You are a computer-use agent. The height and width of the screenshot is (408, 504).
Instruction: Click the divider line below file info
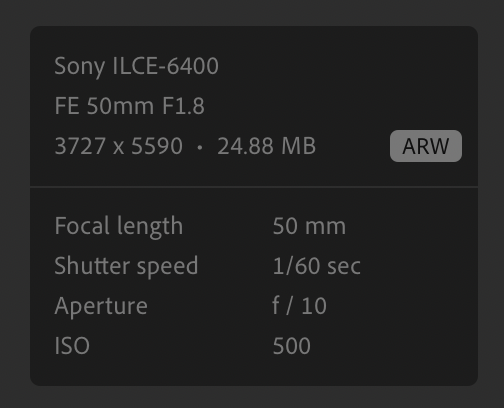pos(254,187)
